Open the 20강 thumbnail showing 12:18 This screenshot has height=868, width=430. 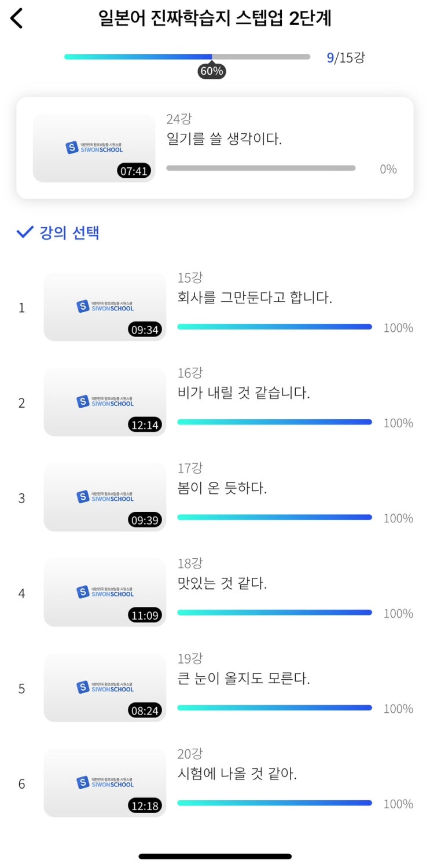(x=105, y=783)
